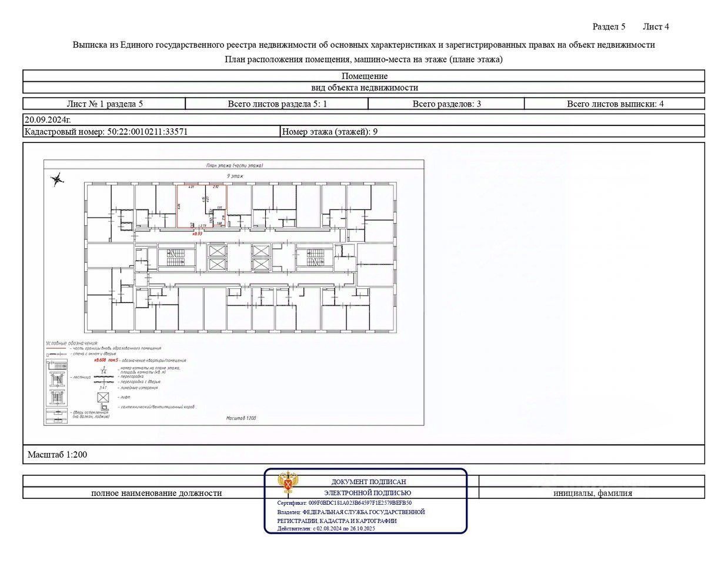Click the left staircase on floor plan

point(177,257)
